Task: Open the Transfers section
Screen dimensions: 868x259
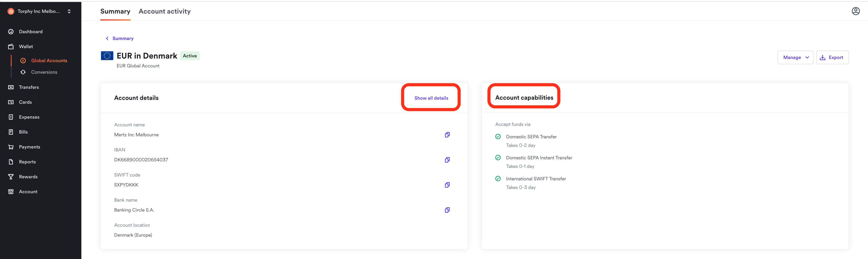Action: pyautogui.click(x=29, y=87)
